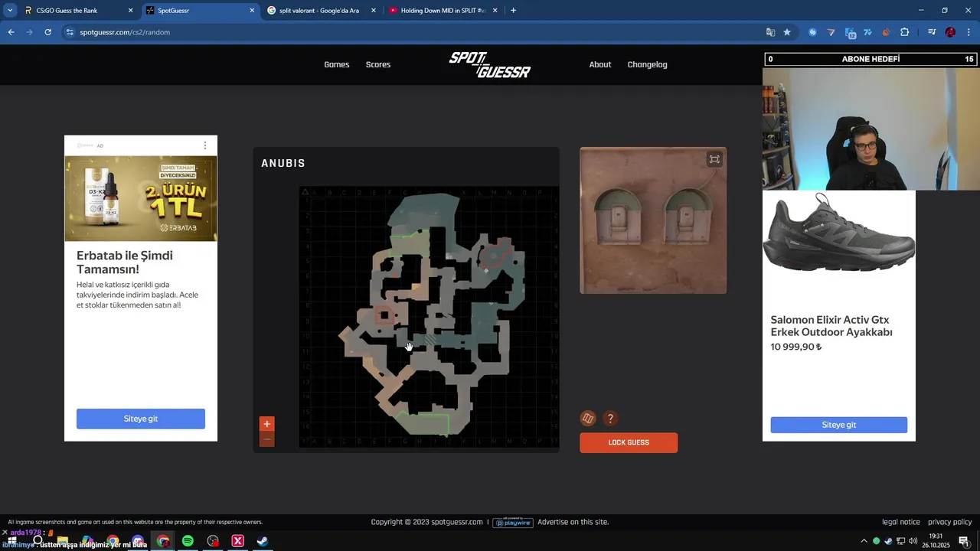Open the Changelog page
980x551 pixels.
click(648, 64)
